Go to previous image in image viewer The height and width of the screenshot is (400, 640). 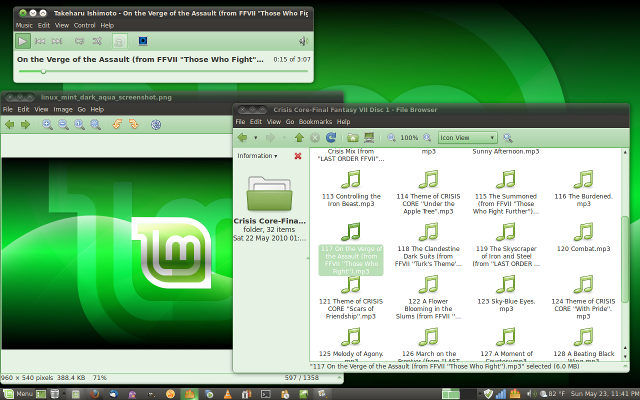pyautogui.click(x=9, y=124)
